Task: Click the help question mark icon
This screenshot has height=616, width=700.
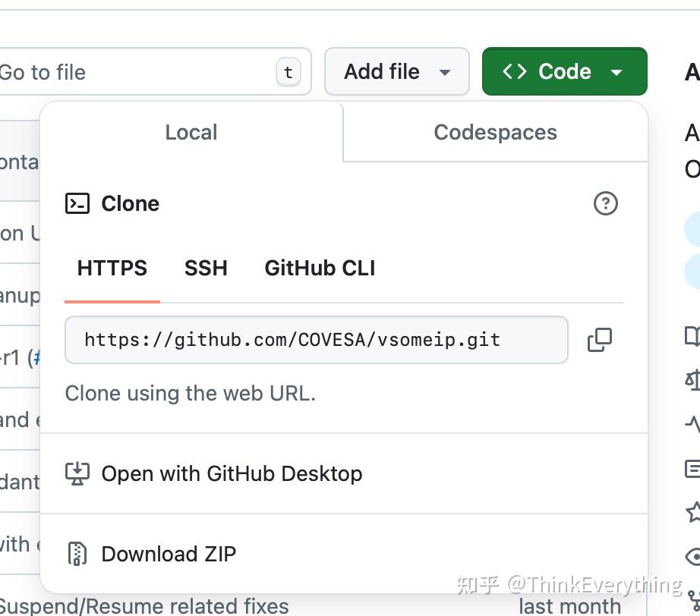Action: [x=605, y=203]
